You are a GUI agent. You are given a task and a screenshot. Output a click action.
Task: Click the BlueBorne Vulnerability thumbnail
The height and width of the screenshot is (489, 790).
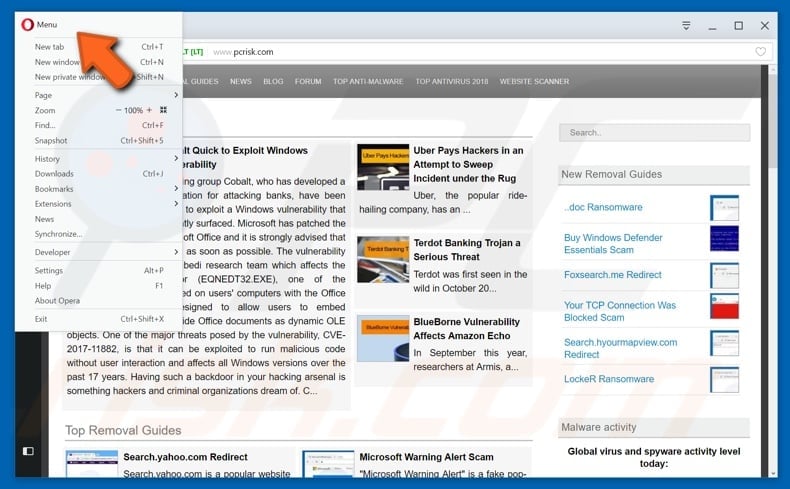point(383,338)
